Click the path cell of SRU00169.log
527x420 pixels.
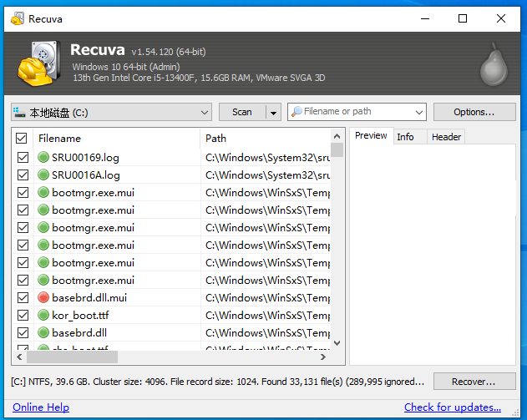tap(267, 158)
